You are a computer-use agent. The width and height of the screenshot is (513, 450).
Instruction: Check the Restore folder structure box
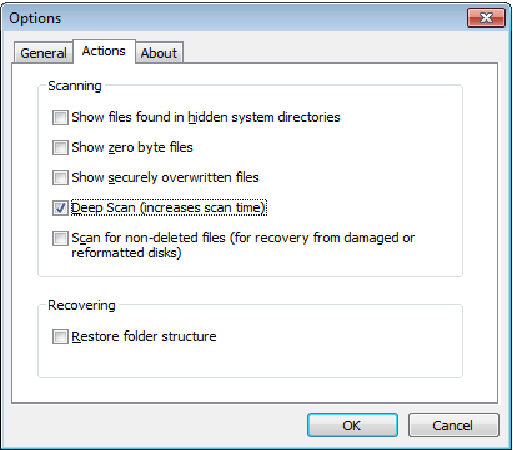point(60,336)
